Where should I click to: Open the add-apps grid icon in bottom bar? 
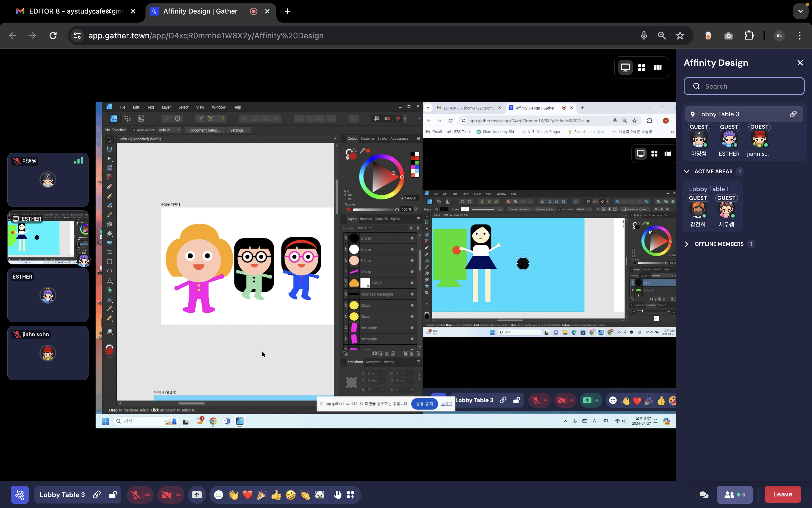[x=351, y=494]
